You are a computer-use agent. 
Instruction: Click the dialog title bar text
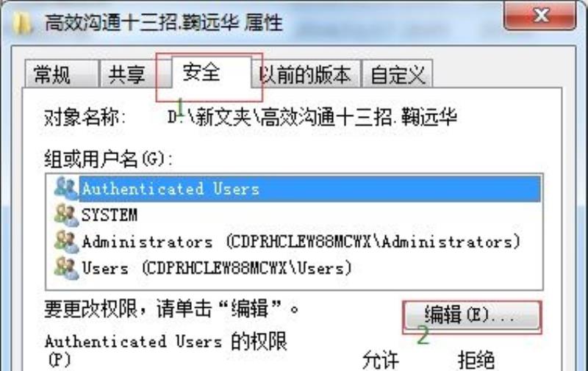tap(163, 23)
